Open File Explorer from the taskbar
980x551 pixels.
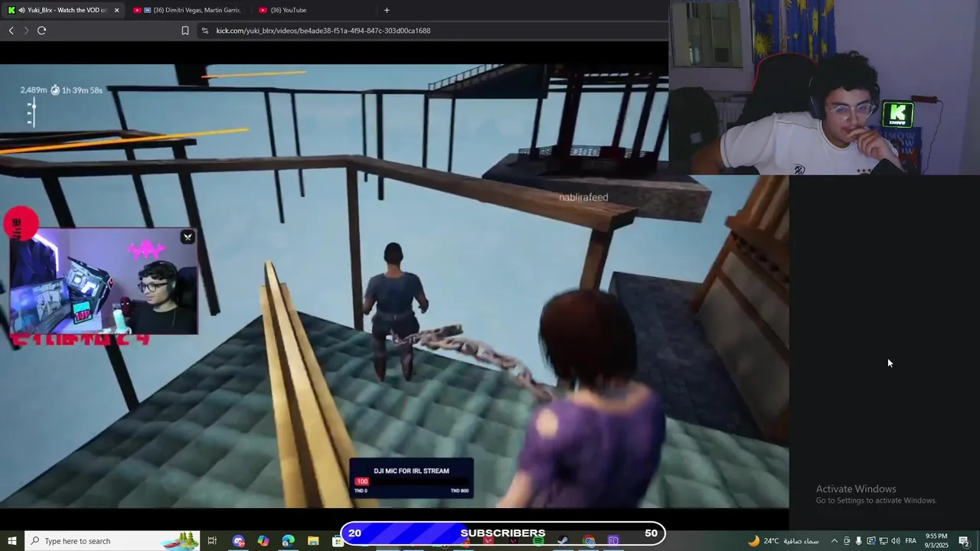313,541
